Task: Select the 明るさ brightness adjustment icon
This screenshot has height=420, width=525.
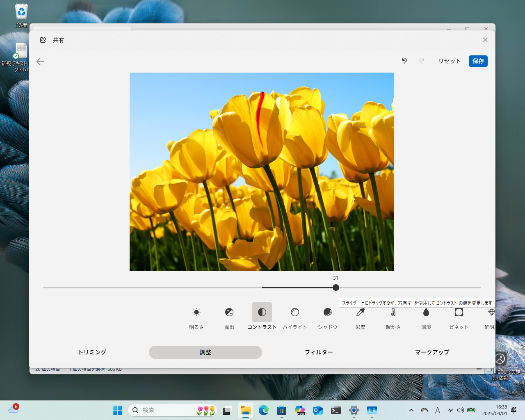Action: click(196, 313)
